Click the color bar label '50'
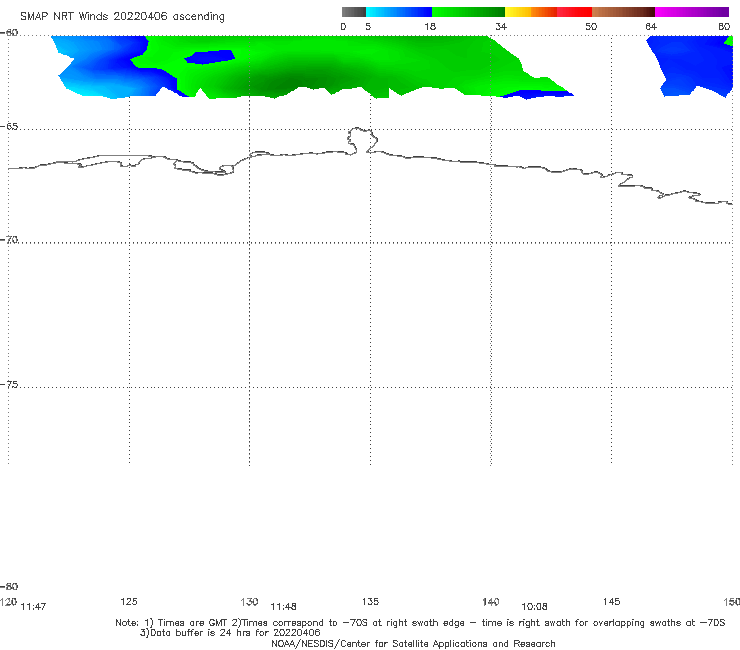The height and width of the screenshot is (650, 740). pos(591,26)
